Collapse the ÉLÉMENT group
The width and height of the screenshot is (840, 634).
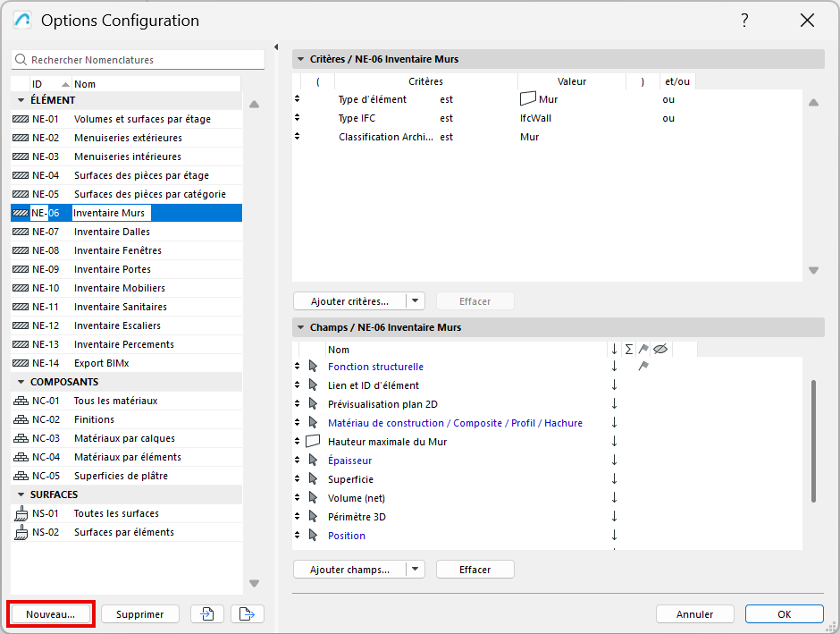pyautogui.click(x=21, y=100)
